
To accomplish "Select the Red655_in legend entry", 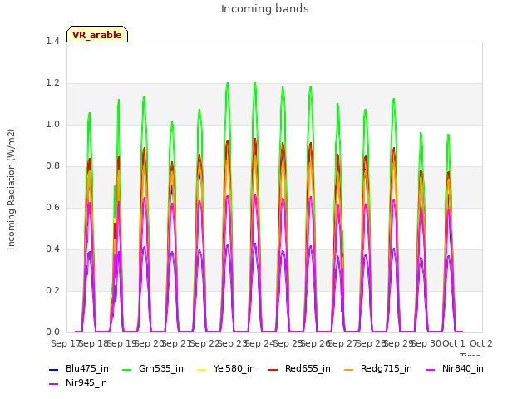I will [x=299, y=368].
